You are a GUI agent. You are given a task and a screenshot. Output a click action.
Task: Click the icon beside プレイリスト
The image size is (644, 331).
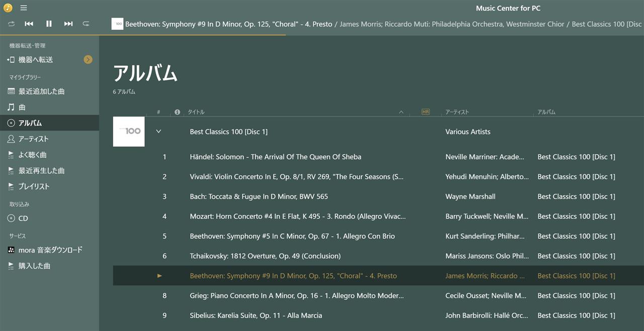point(11,186)
